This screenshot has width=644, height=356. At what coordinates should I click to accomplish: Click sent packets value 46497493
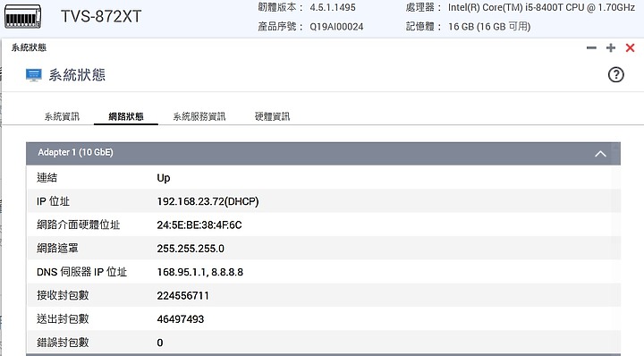(x=181, y=319)
